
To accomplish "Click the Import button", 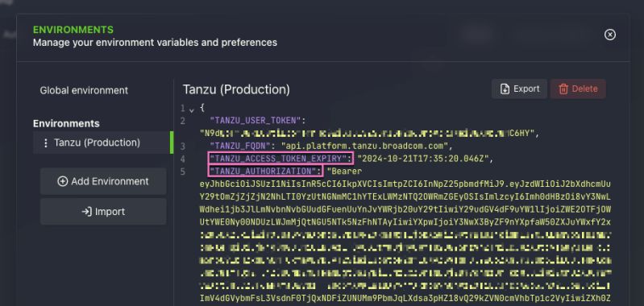I will 103,212.
